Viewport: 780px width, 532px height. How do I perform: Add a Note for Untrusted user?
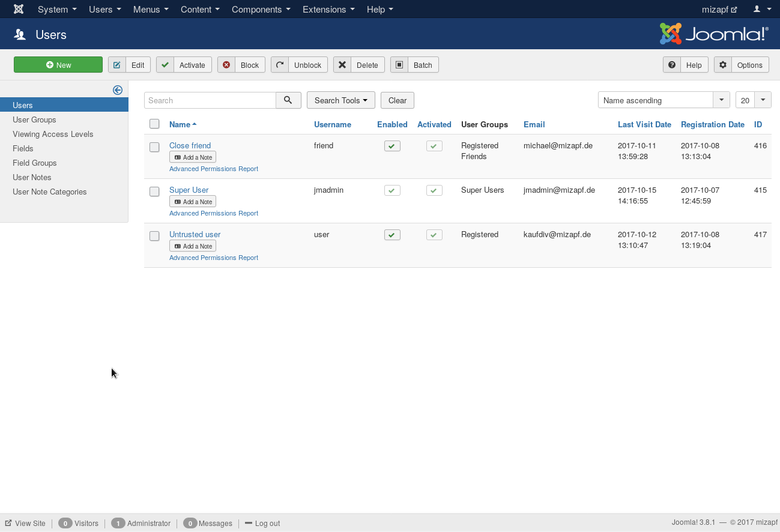tap(193, 246)
